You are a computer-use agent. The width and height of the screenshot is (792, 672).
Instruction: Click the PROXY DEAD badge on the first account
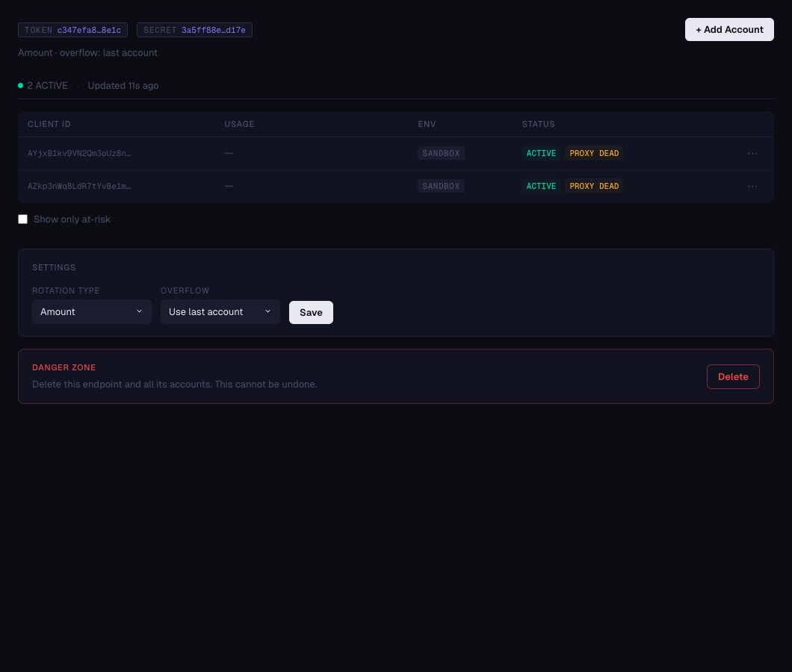click(594, 153)
